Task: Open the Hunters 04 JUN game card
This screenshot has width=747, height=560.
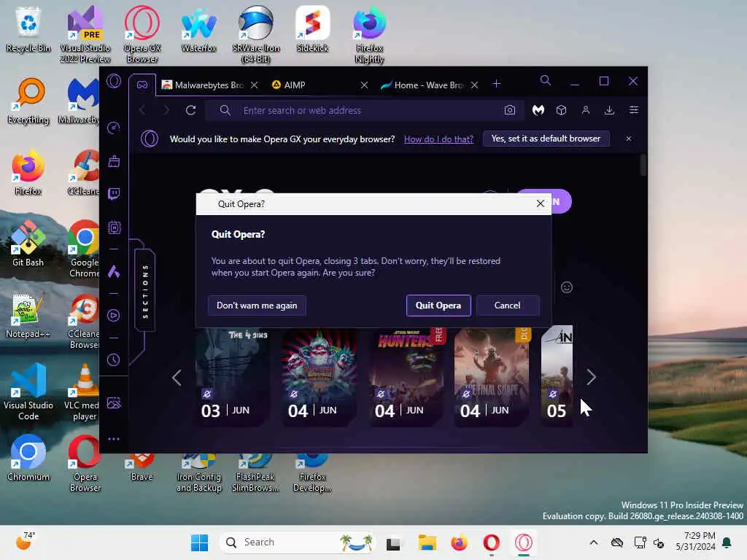Action: (405, 376)
